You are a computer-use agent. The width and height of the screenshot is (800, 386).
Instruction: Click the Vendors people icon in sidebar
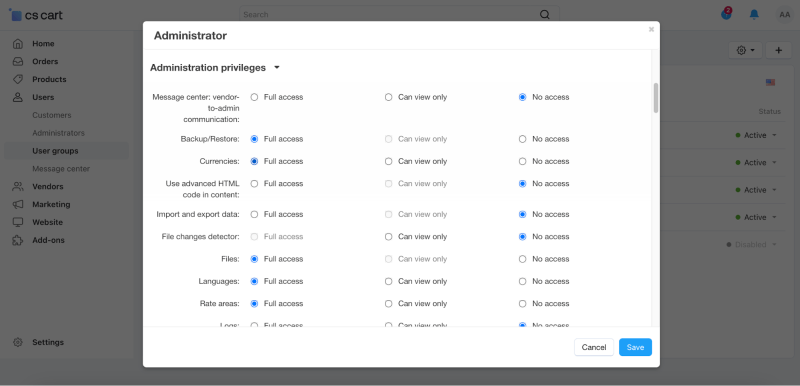18,187
